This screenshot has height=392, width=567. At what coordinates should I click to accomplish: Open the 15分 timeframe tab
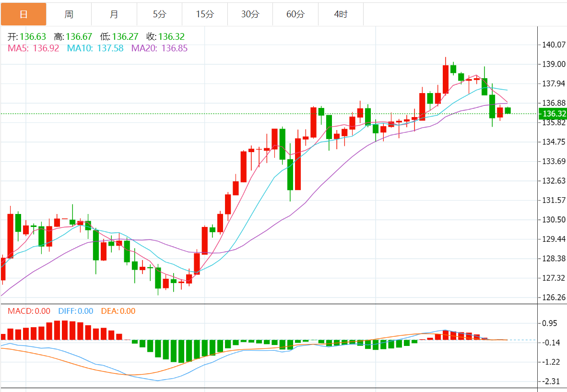[x=205, y=14]
